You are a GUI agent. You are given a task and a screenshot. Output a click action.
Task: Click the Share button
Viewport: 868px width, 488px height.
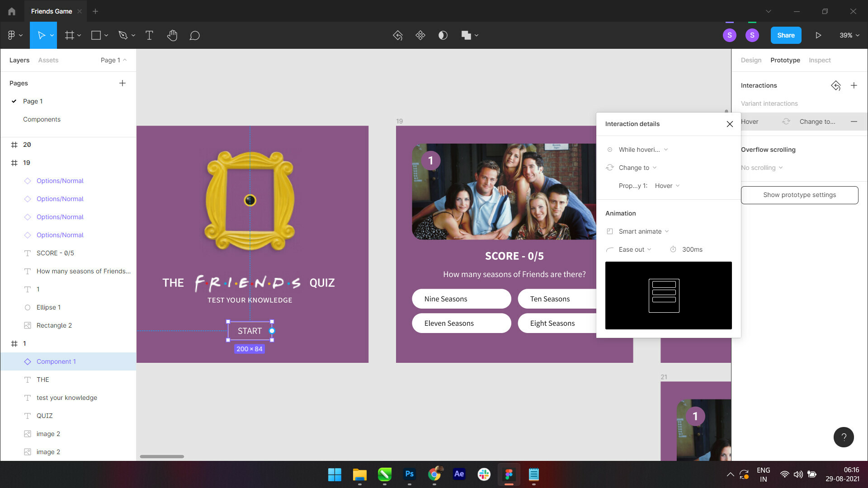[786, 35]
